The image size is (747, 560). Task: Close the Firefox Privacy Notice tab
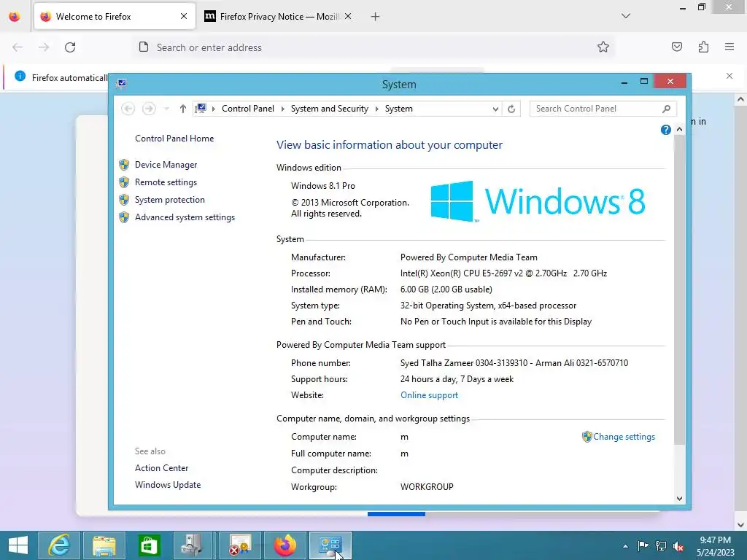click(348, 17)
